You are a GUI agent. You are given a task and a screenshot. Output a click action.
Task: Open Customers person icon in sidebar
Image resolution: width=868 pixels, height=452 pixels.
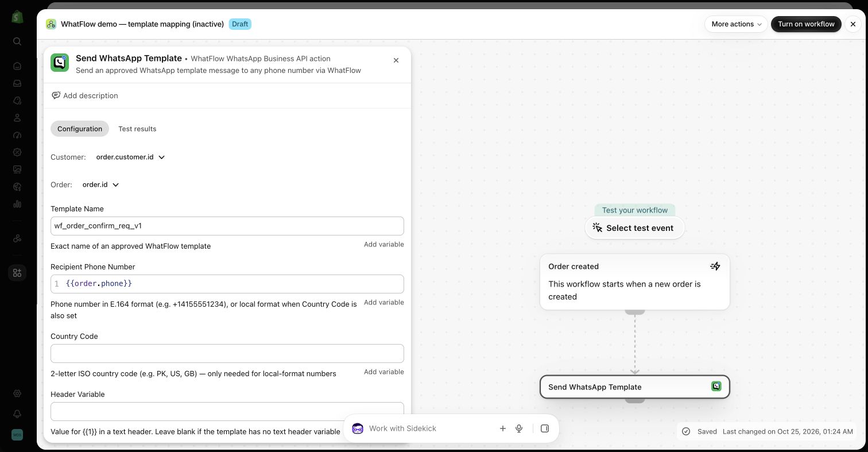pyautogui.click(x=17, y=118)
